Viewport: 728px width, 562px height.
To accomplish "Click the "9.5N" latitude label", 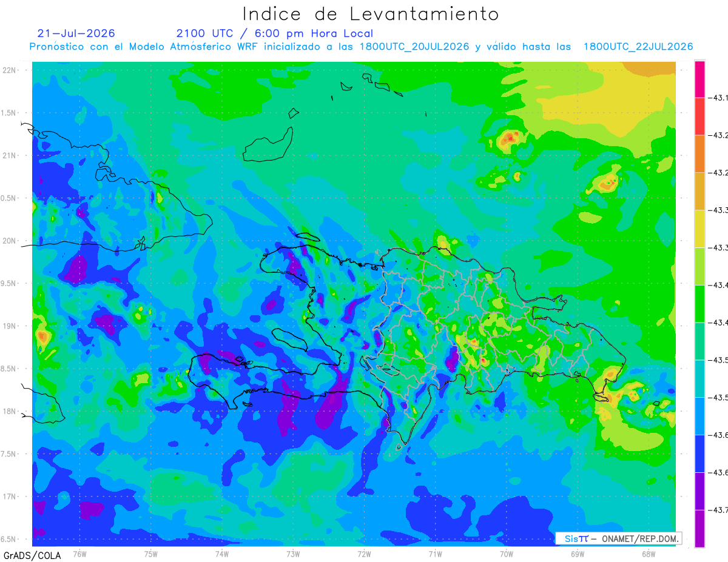I will [8, 283].
